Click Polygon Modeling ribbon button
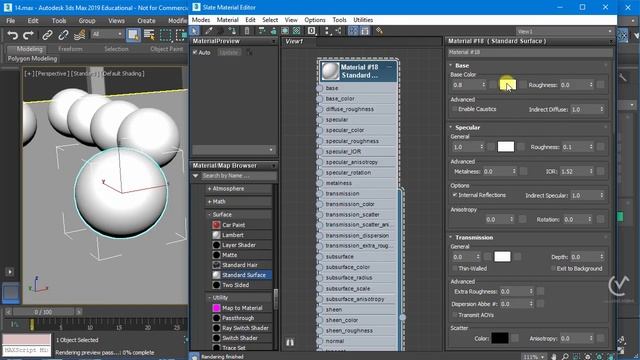Image resolution: width=640 pixels, height=360 pixels. pyautogui.click(x=32, y=59)
